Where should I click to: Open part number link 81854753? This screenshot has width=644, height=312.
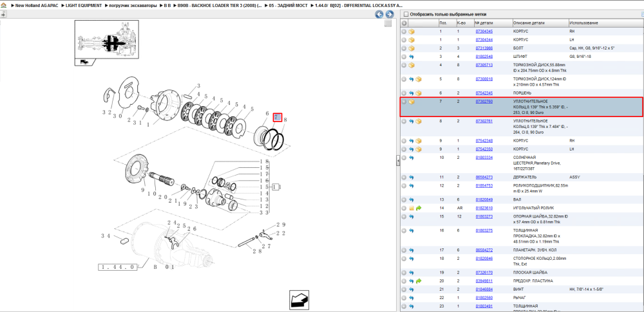[484, 185]
